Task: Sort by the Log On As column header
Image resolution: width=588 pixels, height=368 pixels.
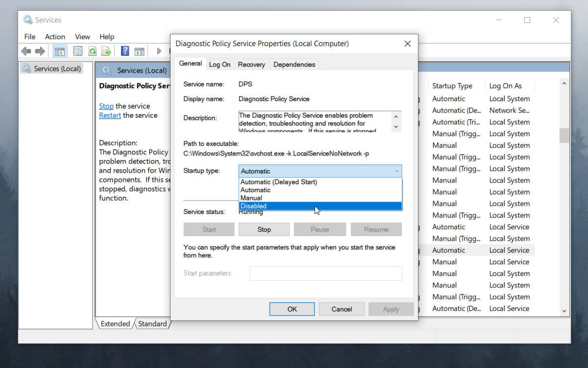Action: [x=506, y=86]
